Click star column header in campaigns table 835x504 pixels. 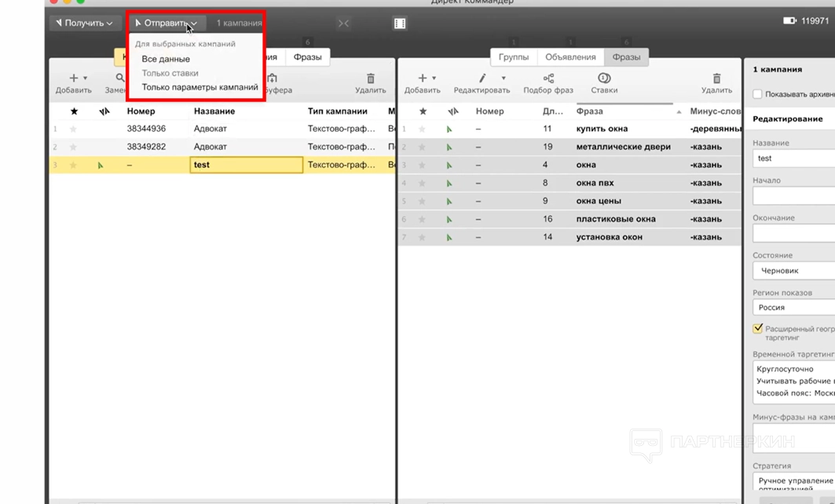click(74, 111)
